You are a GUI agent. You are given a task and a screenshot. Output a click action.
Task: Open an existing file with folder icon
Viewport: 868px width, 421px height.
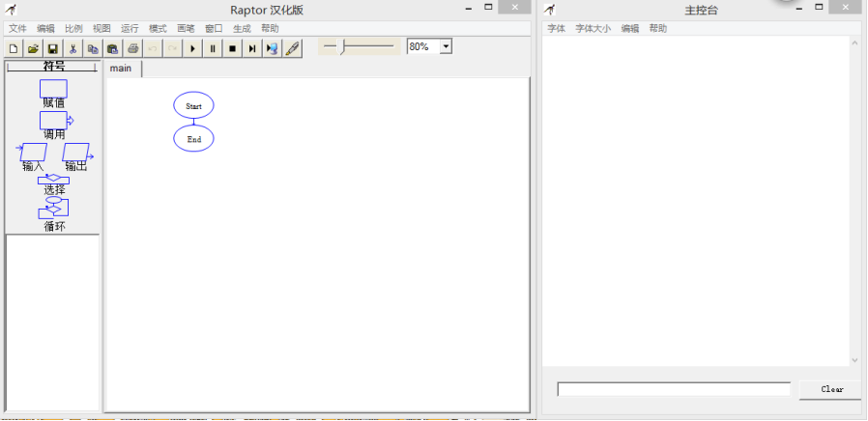[x=33, y=48]
